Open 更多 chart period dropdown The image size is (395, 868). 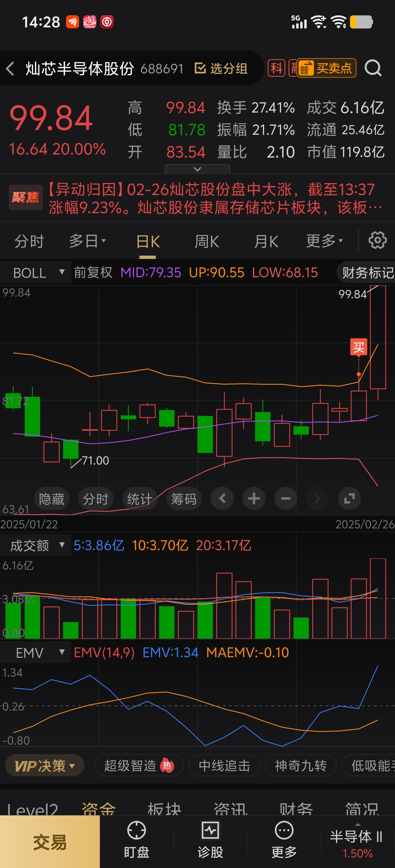[324, 241]
